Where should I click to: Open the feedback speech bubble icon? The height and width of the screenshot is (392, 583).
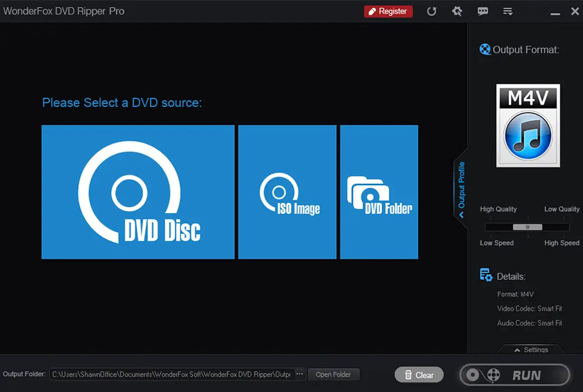click(483, 12)
